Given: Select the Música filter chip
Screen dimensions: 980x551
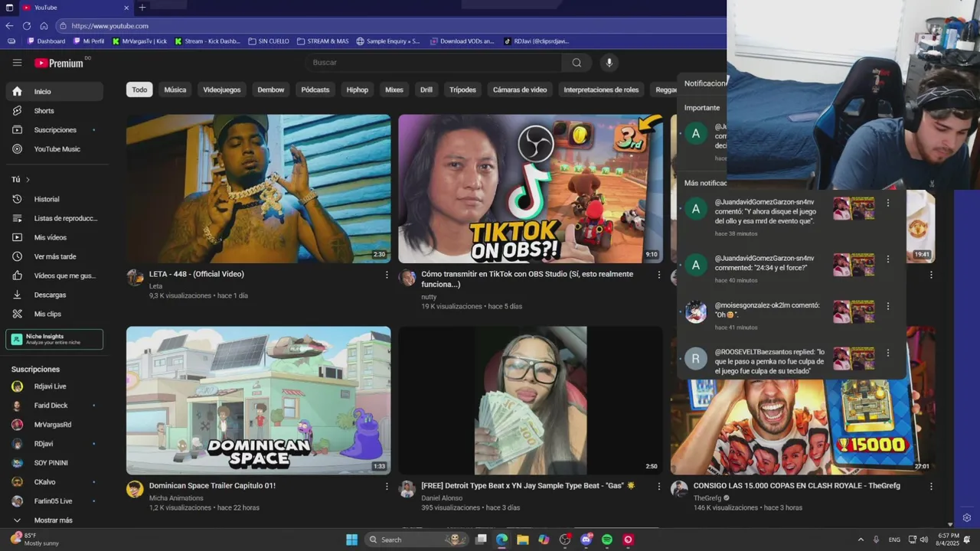Looking at the screenshot, I should pyautogui.click(x=175, y=90).
